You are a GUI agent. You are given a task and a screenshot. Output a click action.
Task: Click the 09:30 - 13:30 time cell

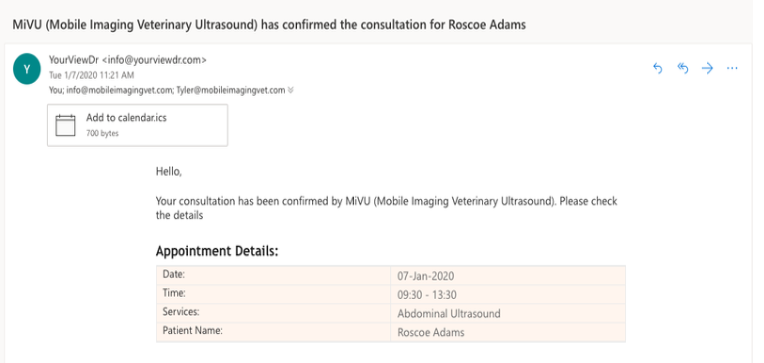click(x=508, y=294)
